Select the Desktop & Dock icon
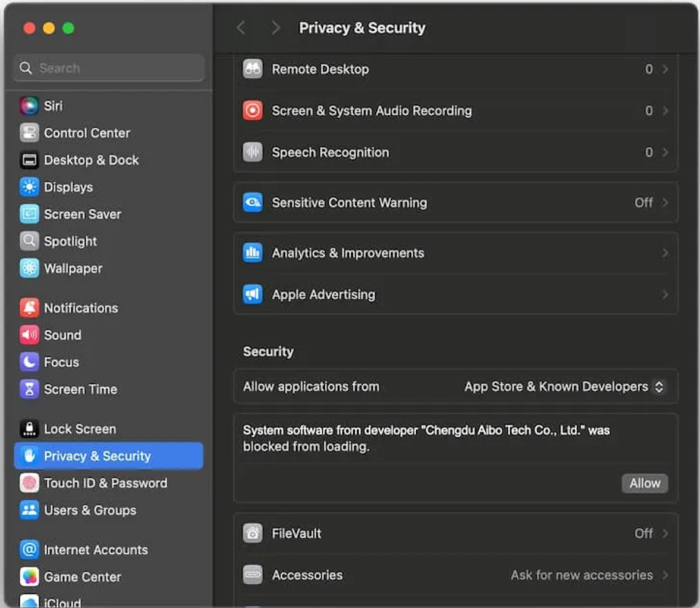 point(29,160)
